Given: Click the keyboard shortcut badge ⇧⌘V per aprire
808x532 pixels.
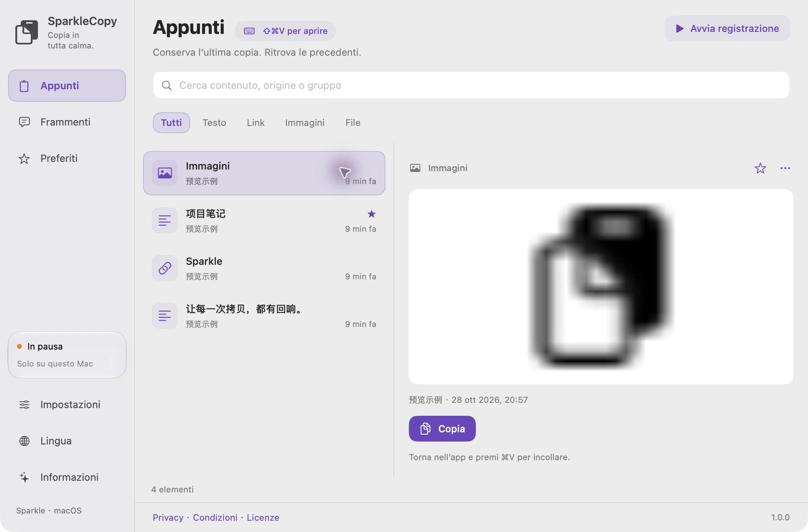Looking at the screenshot, I should 285,31.
